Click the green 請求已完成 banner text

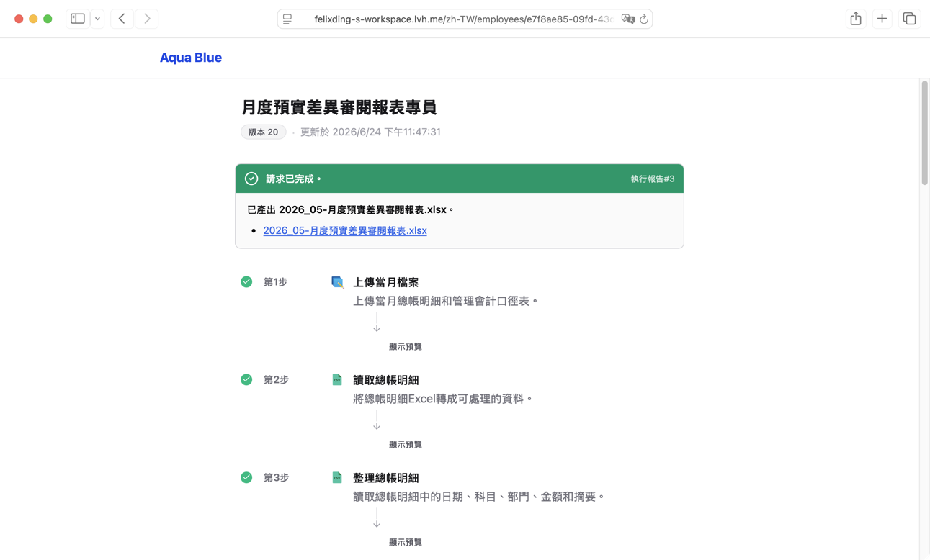pyautogui.click(x=293, y=179)
